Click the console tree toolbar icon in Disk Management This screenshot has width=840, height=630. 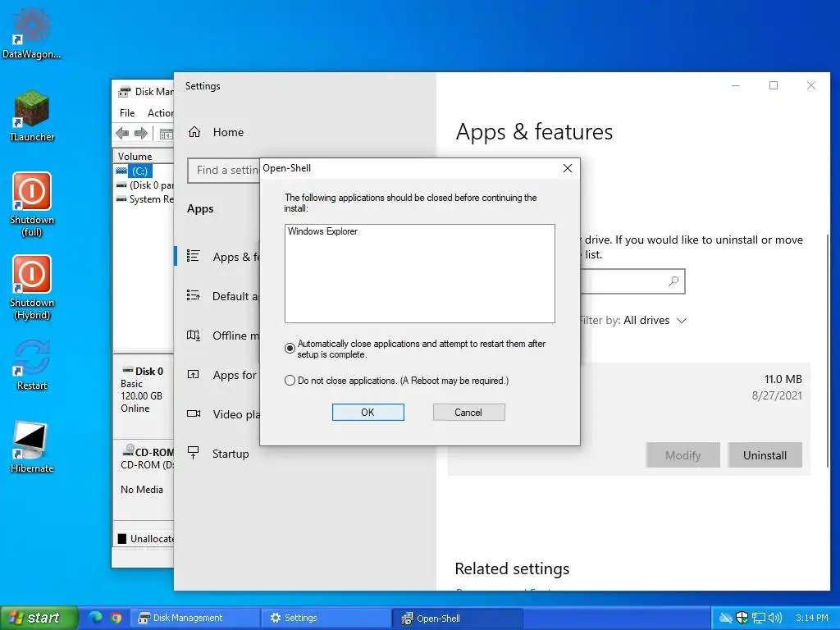[166, 134]
